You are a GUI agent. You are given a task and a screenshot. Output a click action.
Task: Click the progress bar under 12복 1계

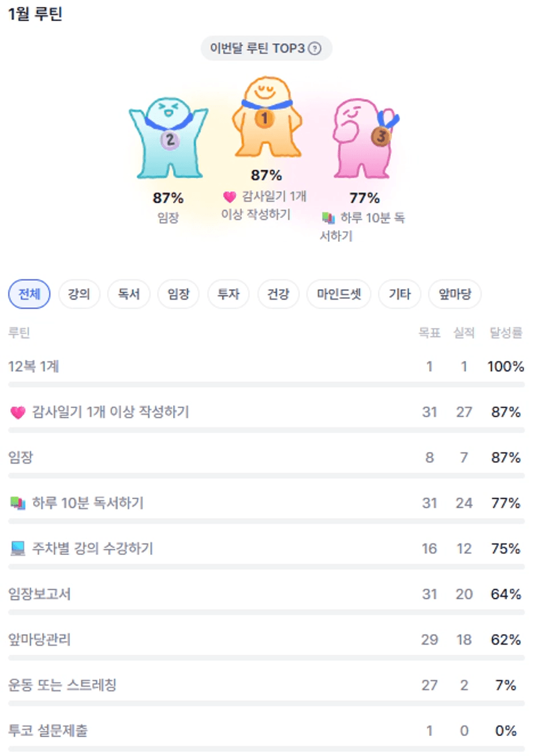[266, 384]
